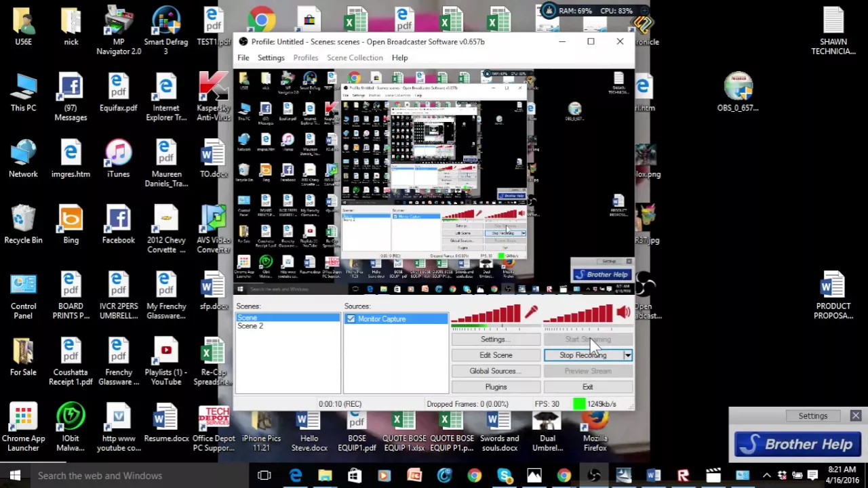Click the OBS Settings button beside volume
This screenshot has height=488, width=868.
point(496,339)
